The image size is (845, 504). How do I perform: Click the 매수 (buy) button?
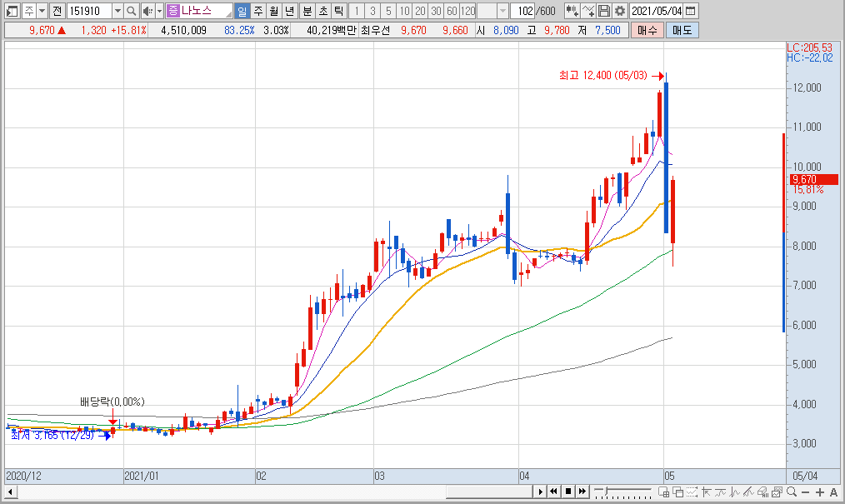pos(647,30)
